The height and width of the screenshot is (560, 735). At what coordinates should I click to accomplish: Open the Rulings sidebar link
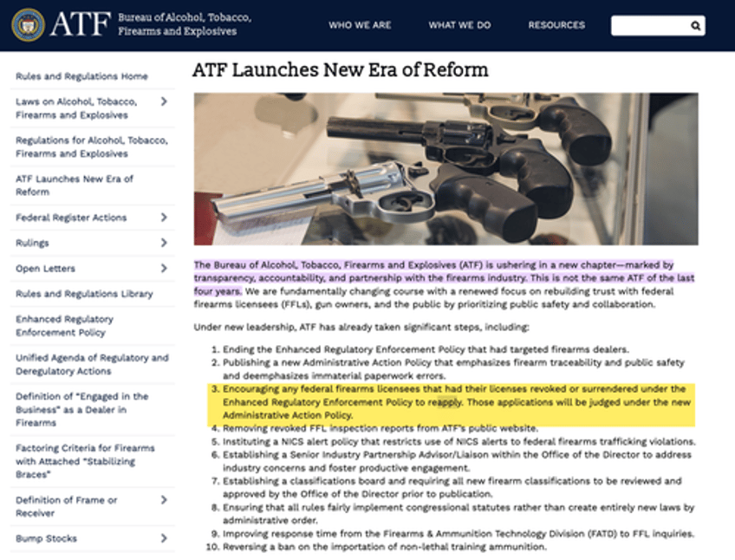(32, 243)
